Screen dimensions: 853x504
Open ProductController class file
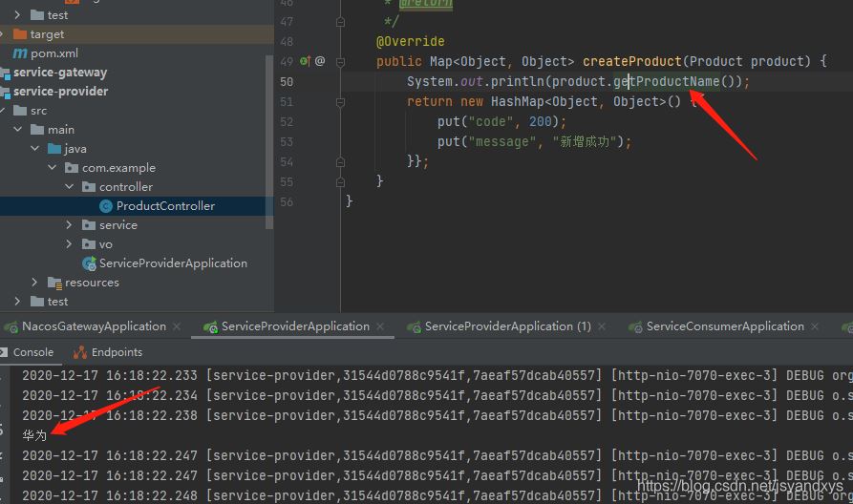tap(165, 205)
